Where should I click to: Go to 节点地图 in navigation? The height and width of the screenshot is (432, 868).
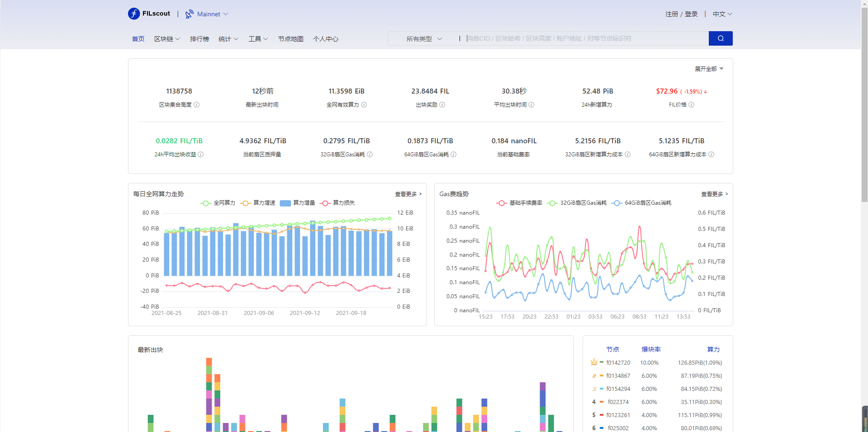291,39
